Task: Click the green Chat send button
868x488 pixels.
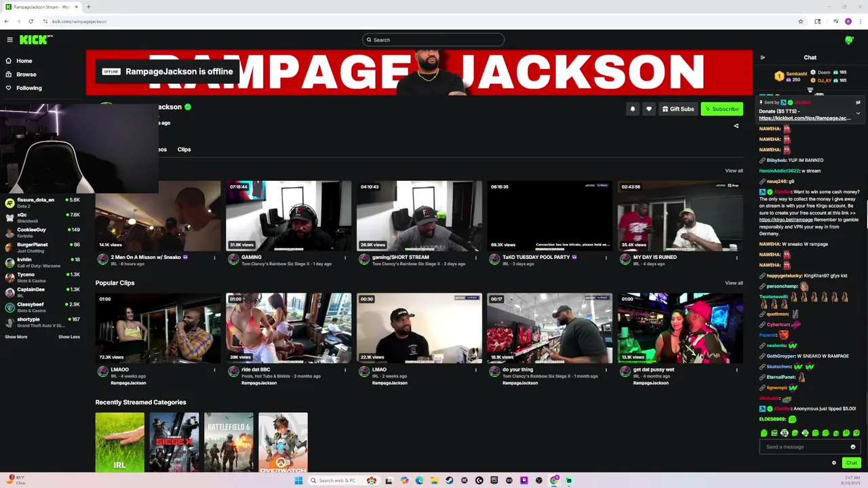Action: click(852, 463)
